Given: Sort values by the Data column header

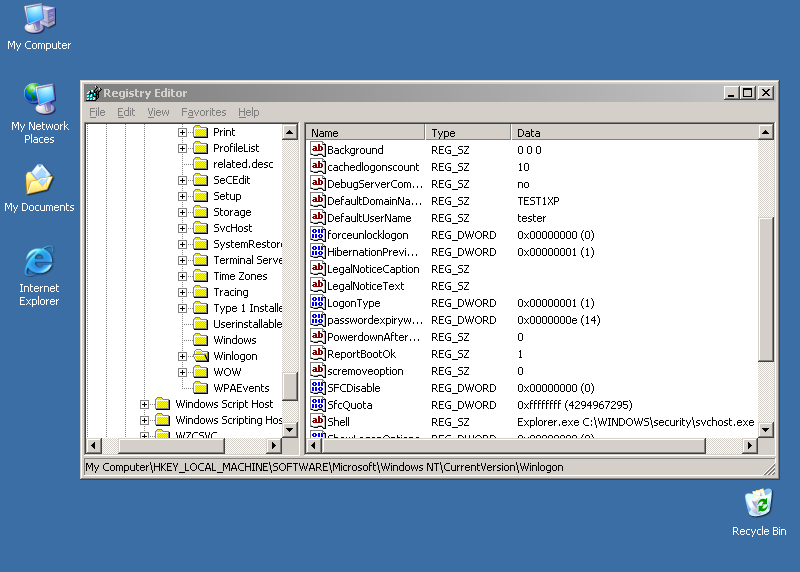Looking at the screenshot, I should [634, 133].
